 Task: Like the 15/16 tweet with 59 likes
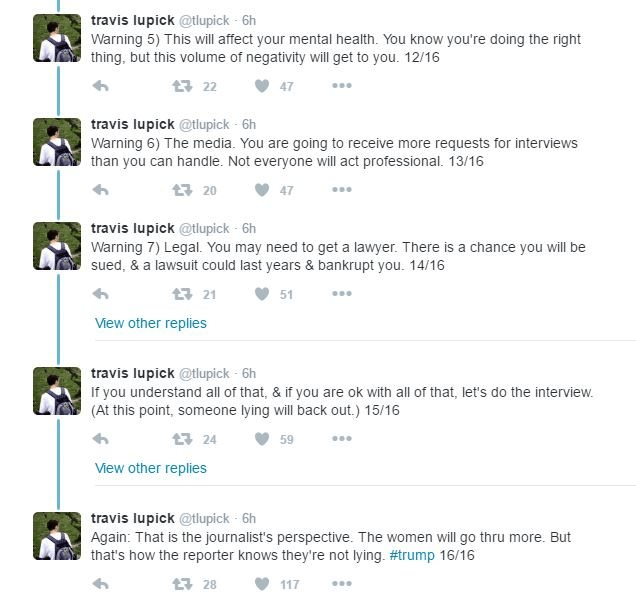(262, 439)
